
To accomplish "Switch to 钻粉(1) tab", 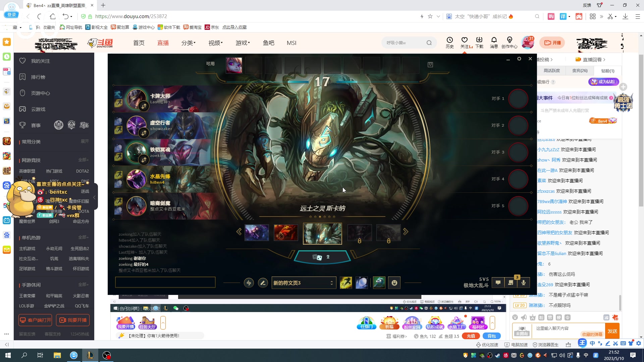I will pyautogui.click(x=608, y=71).
